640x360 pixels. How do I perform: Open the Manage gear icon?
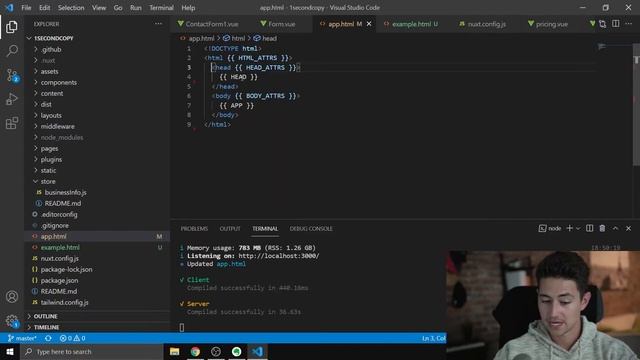pyautogui.click(x=12, y=321)
